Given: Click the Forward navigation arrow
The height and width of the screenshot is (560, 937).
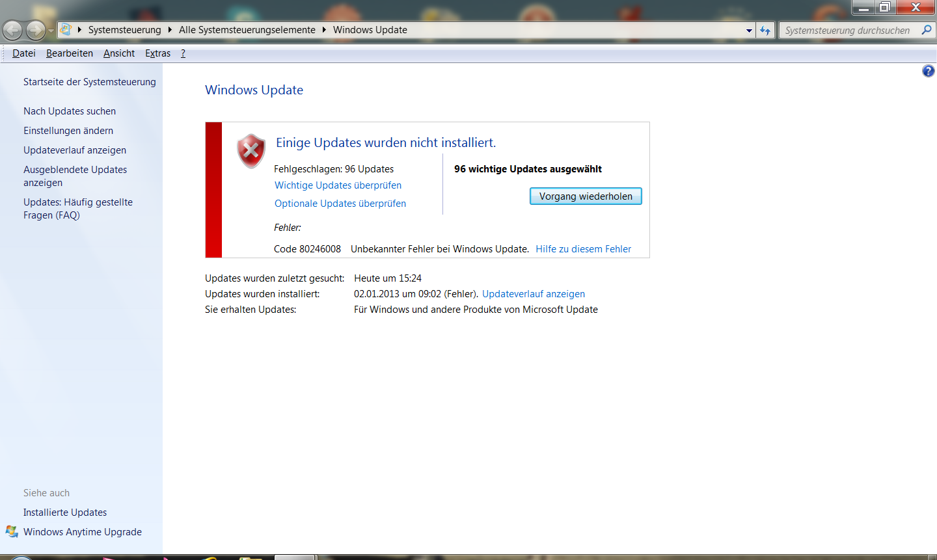Looking at the screenshot, I should [36, 30].
